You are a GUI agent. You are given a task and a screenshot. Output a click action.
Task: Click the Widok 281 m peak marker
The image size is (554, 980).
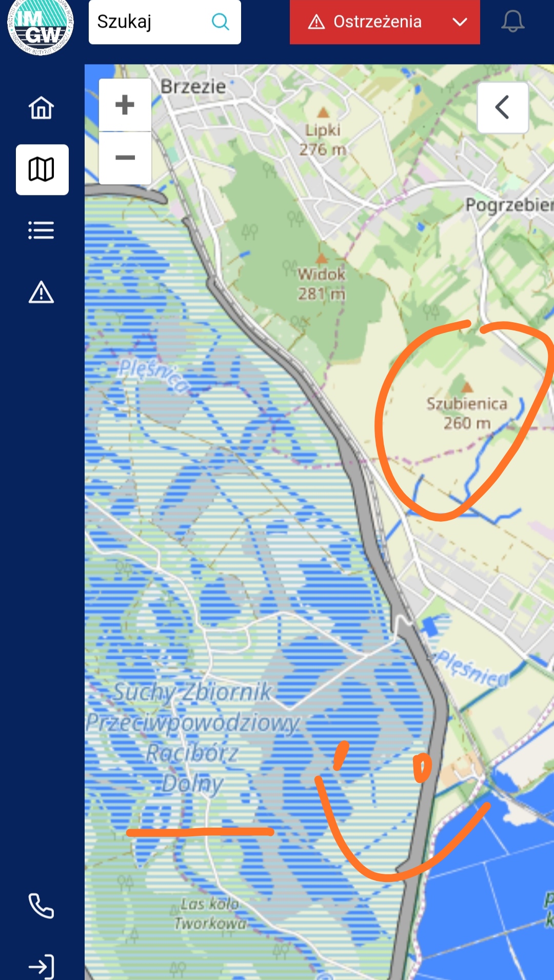tap(322, 258)
